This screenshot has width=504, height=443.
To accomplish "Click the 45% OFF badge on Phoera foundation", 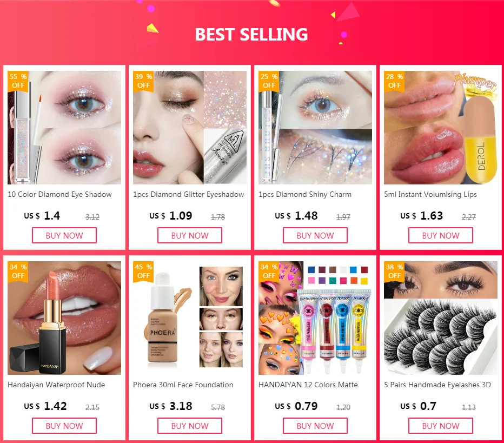I will pos(143,272).
